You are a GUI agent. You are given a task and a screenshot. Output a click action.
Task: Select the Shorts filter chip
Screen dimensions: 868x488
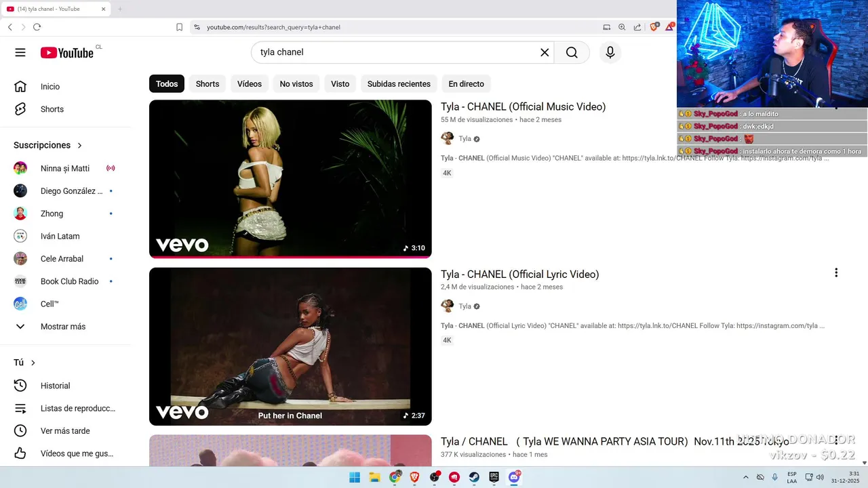point(208,84)
